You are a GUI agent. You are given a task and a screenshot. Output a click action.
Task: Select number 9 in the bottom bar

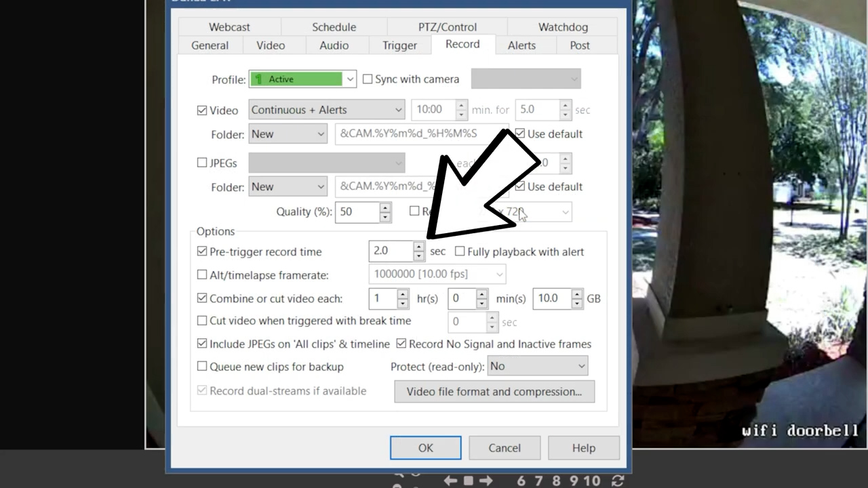tap(574, 481)
